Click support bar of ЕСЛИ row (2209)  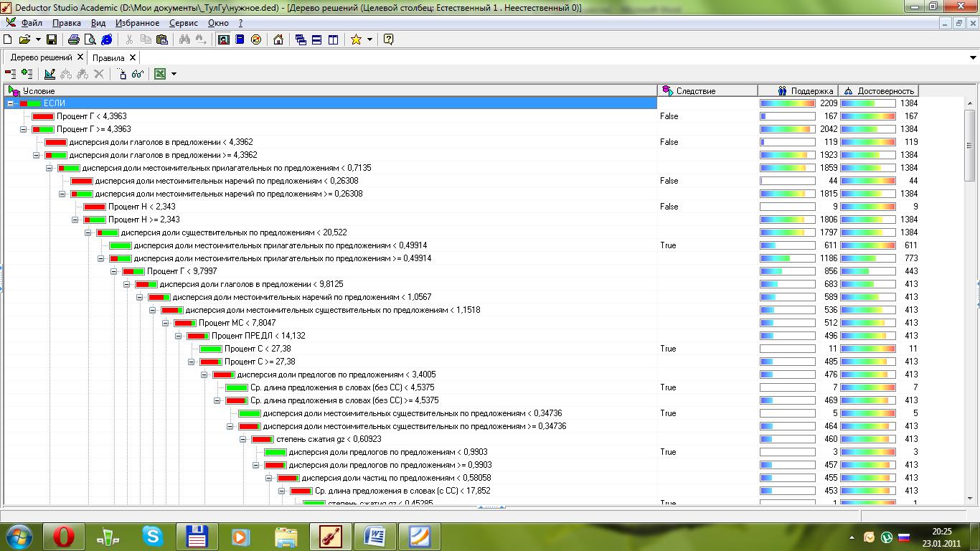click(788, 103)
